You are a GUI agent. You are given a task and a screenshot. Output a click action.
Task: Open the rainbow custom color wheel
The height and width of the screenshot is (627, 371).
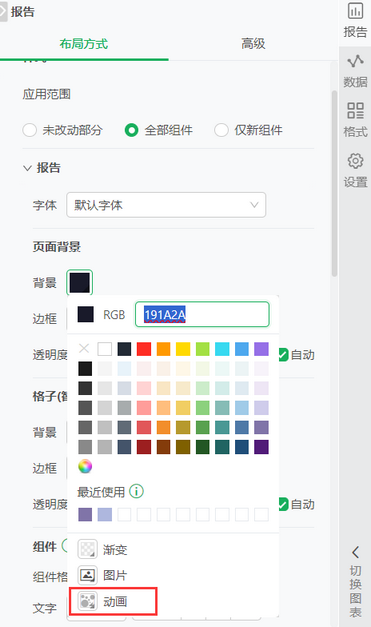[x=85, y=466]
